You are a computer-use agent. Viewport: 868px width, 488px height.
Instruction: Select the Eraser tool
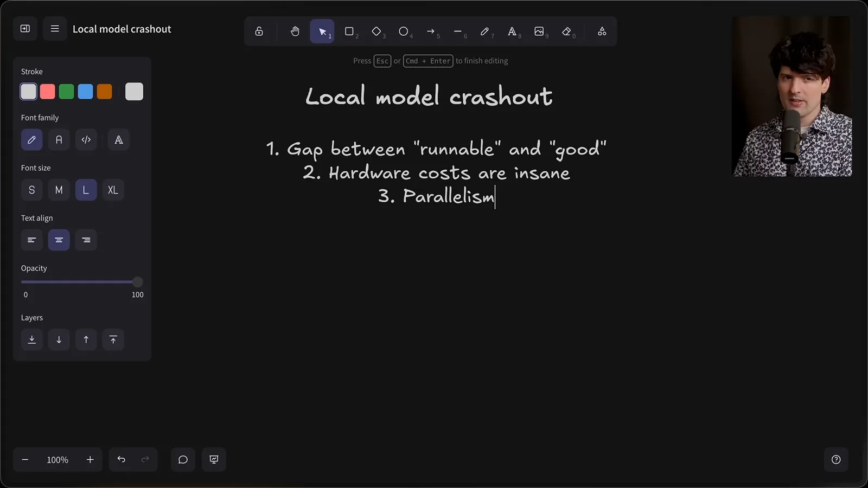566,31
